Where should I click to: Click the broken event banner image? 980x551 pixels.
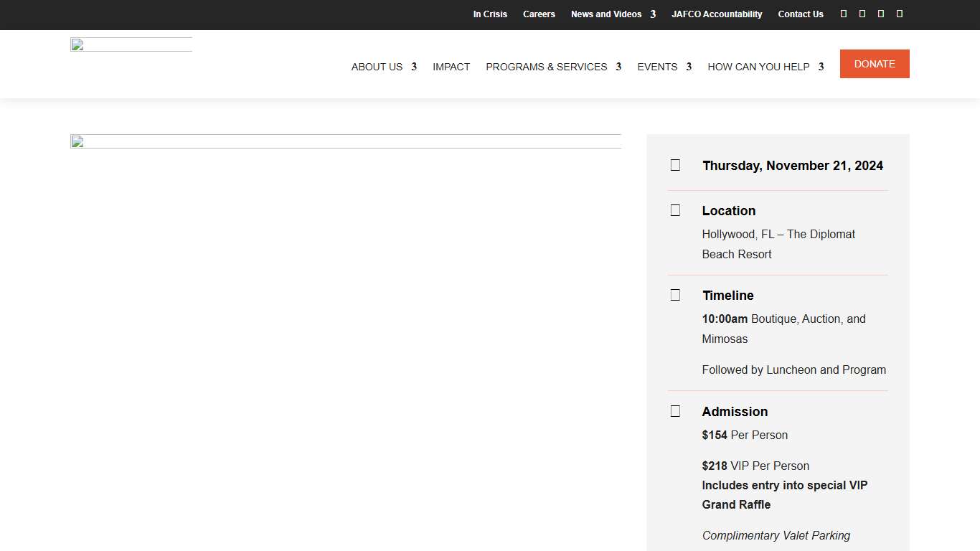346,141
